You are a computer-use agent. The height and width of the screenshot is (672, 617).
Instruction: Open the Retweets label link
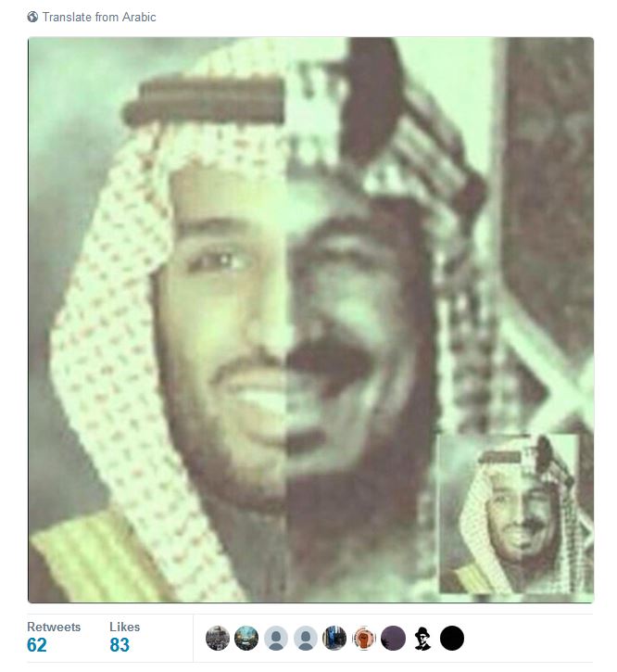(x=54, y=627)
